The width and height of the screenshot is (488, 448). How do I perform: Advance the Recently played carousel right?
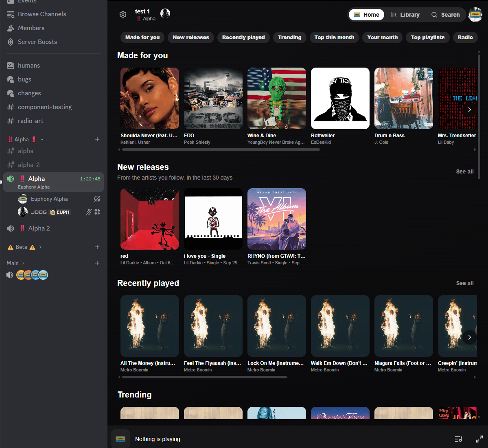coord(469,337)
